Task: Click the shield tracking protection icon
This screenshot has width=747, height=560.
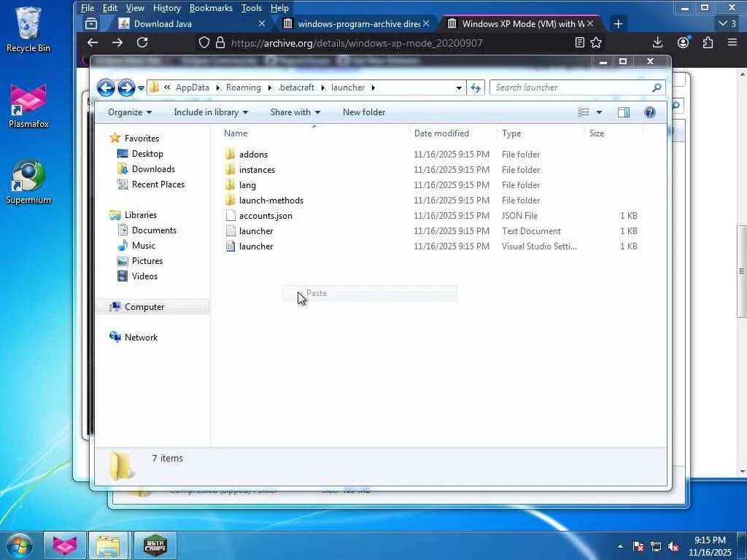Action: (x=204, y=43)
